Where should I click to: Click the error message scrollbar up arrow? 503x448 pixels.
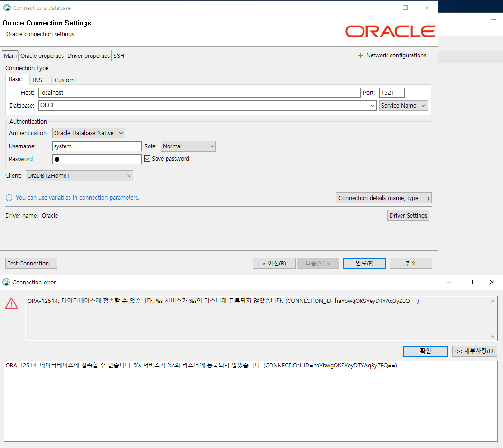point(493,301)
